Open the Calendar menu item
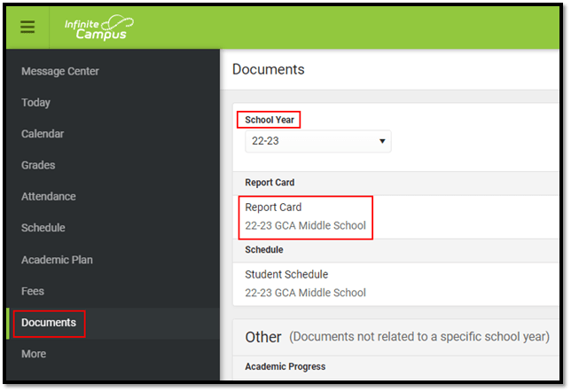Screen dimensions: 571x392 pyautogui.click(x=43, y=134)
